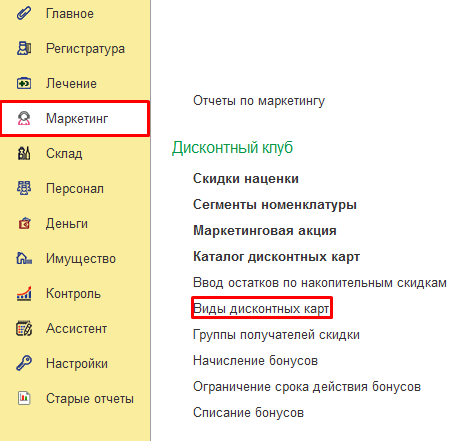This screenshot has height=441, width=471.
Task: Click the first-aid kit icon for Лечение
Action: coord(24,83)
